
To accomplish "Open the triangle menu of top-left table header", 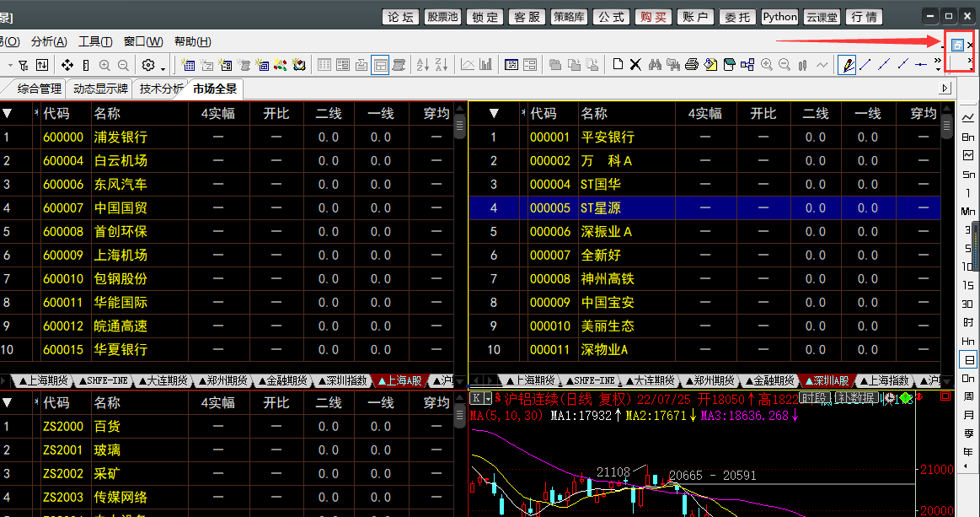I will pos(8,113).
